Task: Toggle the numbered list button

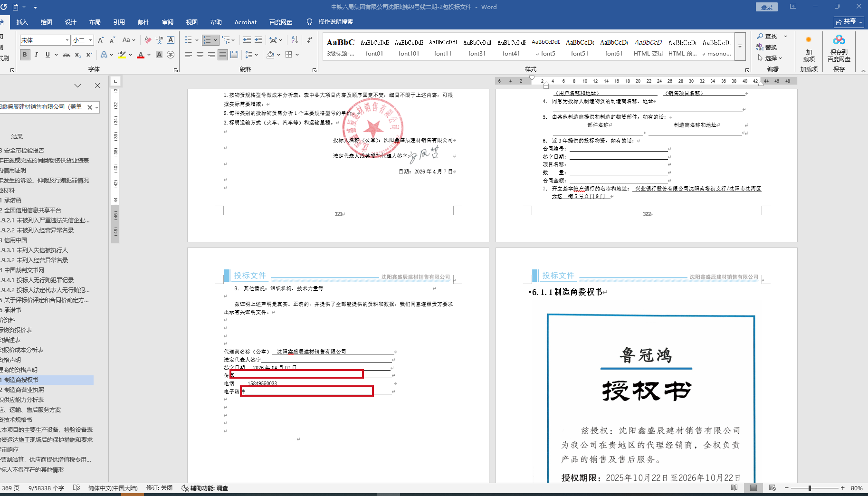Action: click(x=207, y=40)
